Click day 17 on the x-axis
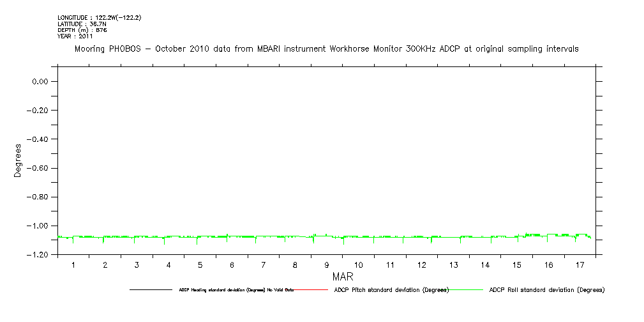Image resolution: width=644 pixels, height=322 pixels. click(580, 264)
